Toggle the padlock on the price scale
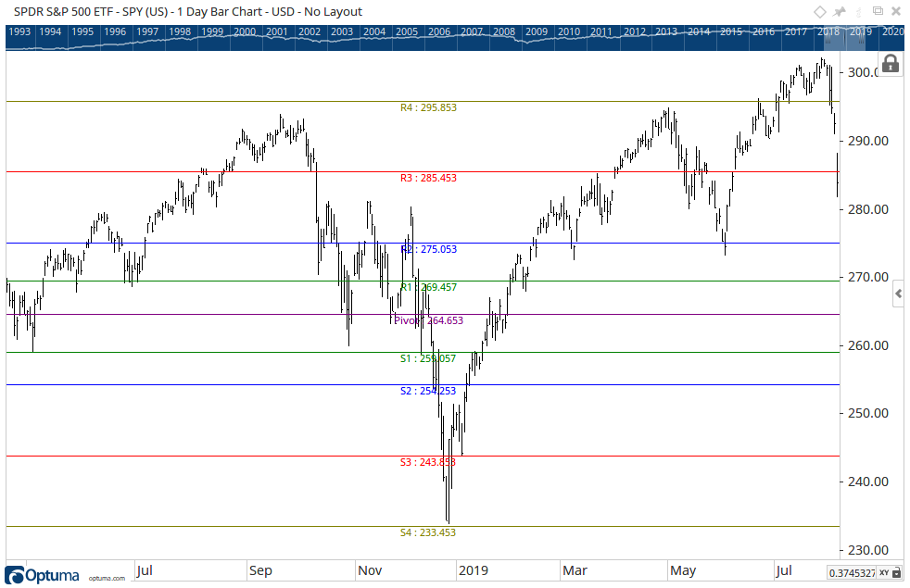 (891, 64)
